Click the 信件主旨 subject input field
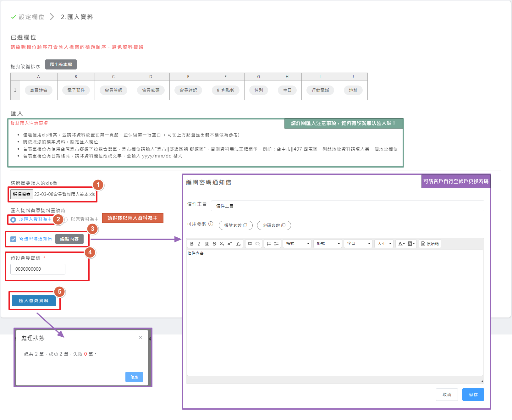Image resolution: width=512 pixels, height=420 pixels. (x=347, y=206)
